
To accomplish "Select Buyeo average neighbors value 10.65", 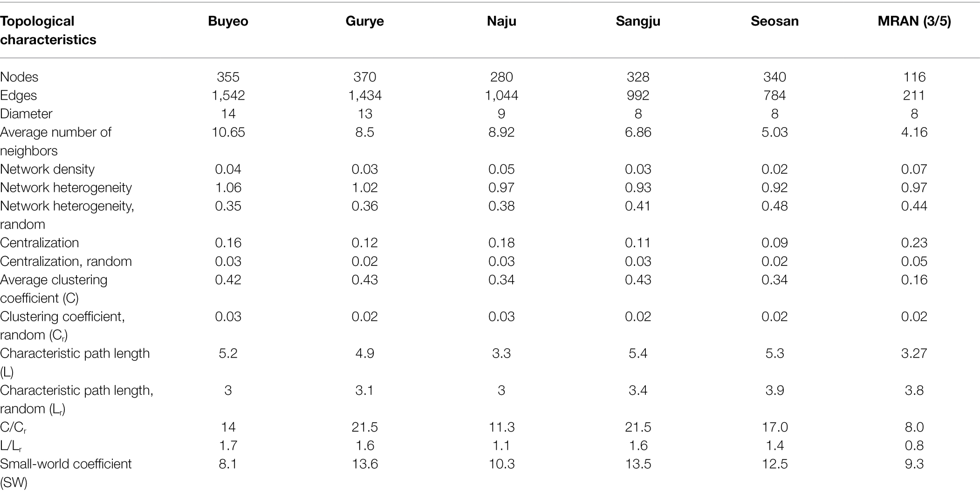I will pos(228,132).
